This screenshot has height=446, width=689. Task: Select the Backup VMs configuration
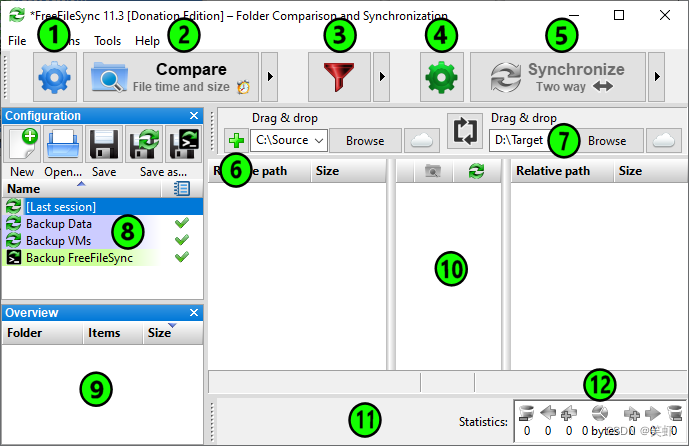[103, 240]
